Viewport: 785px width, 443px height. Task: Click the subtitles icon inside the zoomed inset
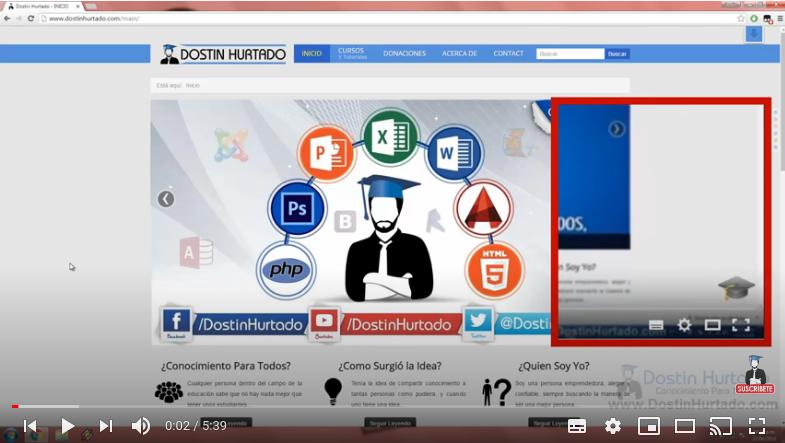click(656, 325)
